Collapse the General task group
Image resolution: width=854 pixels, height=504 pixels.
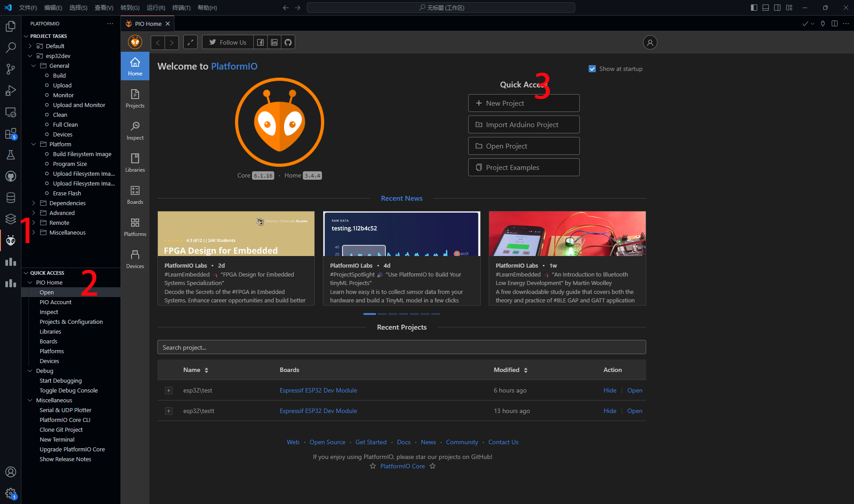click(x=33, y=66)
